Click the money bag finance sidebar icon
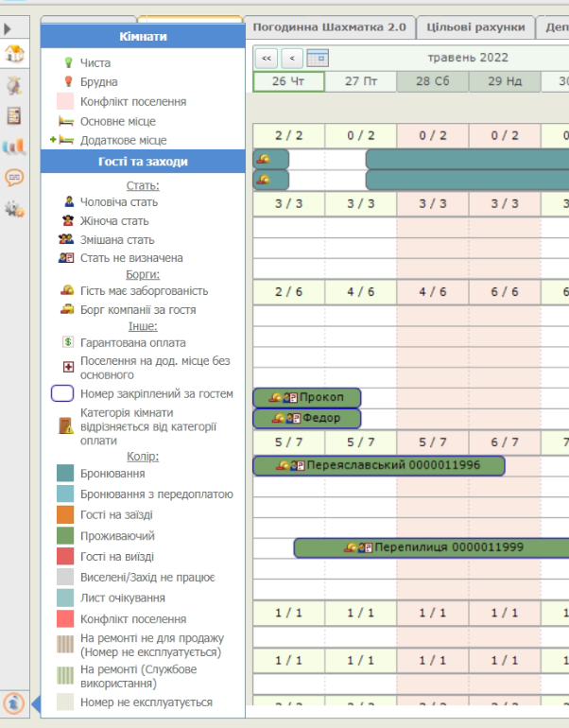The image size is (569, 728). pos(14,85)
